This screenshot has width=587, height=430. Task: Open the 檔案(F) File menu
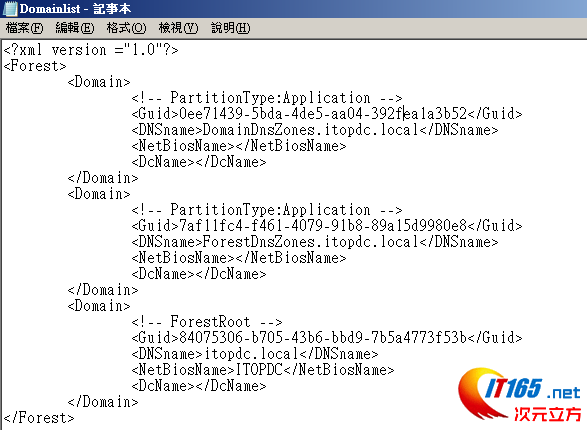pos(24,28)
